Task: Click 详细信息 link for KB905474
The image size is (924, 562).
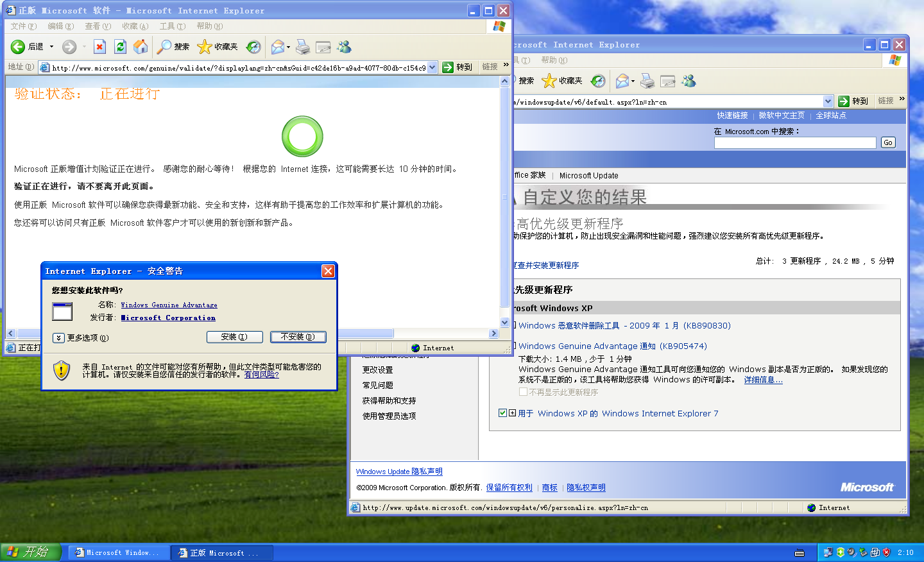Action: pyautogui.click(x=763, y=380)
